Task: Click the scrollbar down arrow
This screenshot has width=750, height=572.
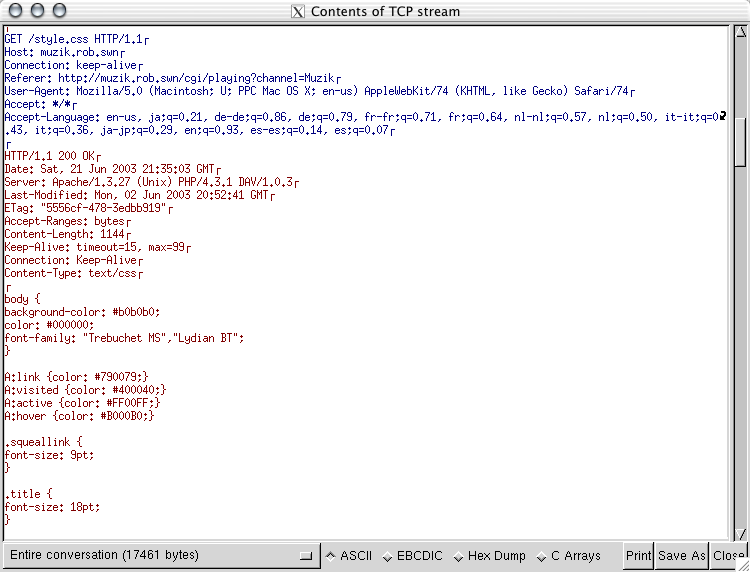Action: (x=740, y=534)
